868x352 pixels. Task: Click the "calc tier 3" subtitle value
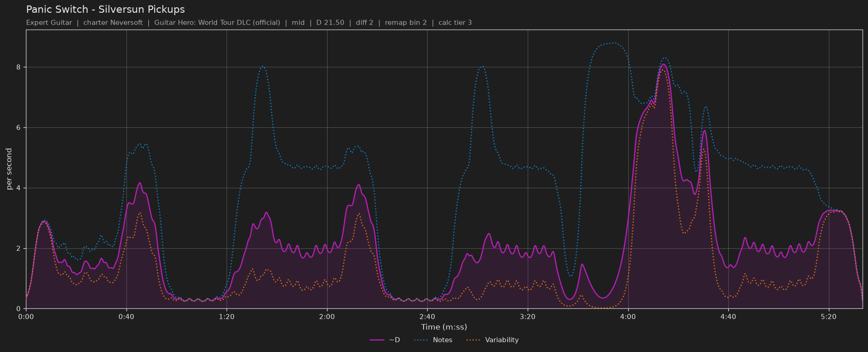point(455,23)
